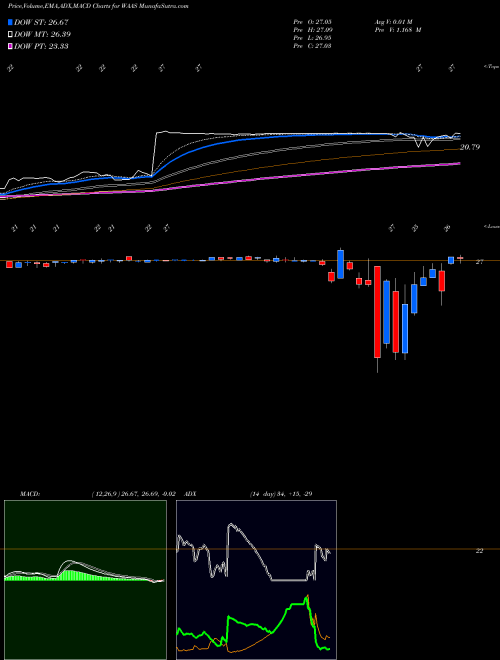Image resolution: width=500 pixels, height=660 pixels.
Task: Click the MACD (12,26,9) values readout
Action: point(133,494)
